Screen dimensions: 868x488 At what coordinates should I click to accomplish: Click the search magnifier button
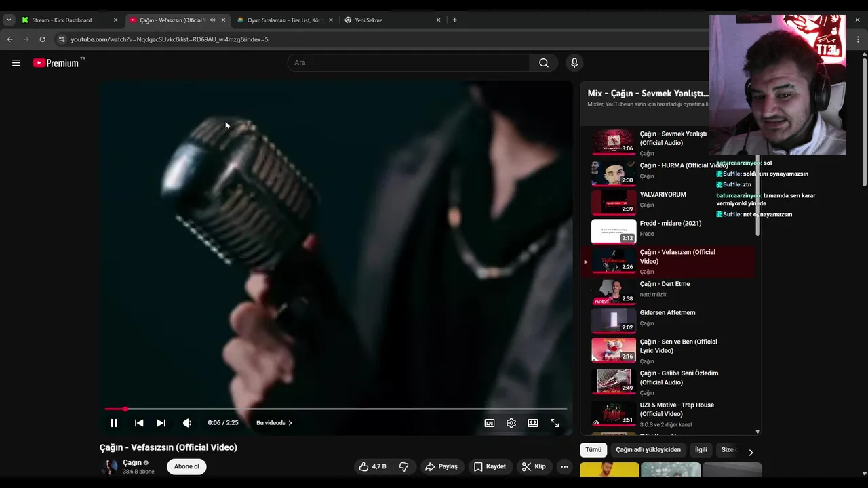pos(544,63)
